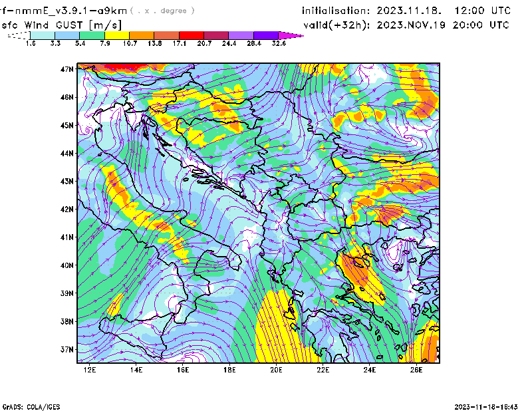Click the '43N' latitude label
532x411 pixels.
pyautogui.click(x=67, y=182)
